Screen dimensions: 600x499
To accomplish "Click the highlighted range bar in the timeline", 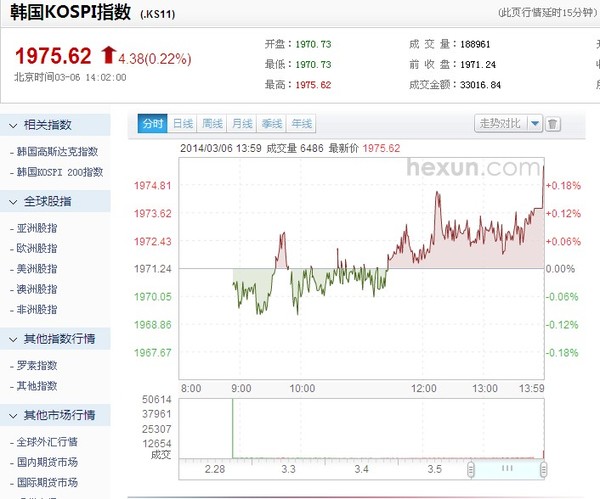I will click(507, 469).
